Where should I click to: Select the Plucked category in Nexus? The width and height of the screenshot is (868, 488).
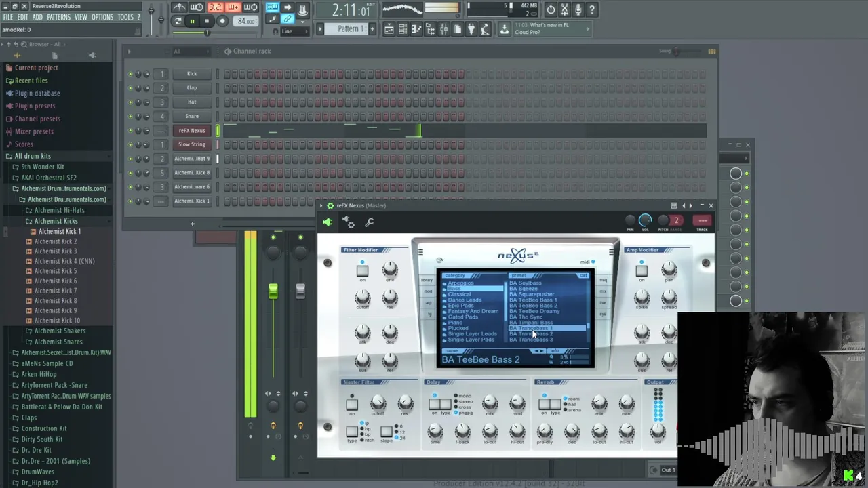click(458, 328)
